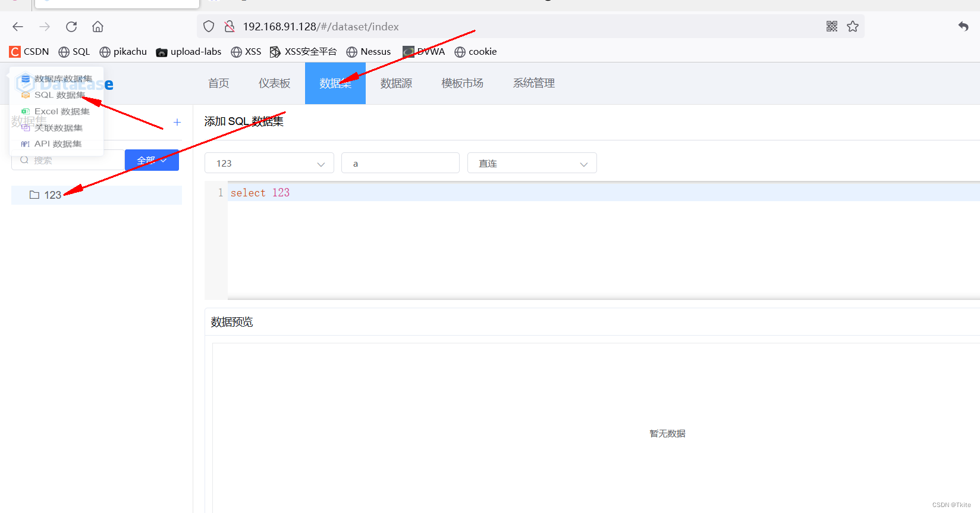Switch to the 数据源 tab
Viewport: 980px width, 513px height.
pyautogui.click(x=396, y=83)
